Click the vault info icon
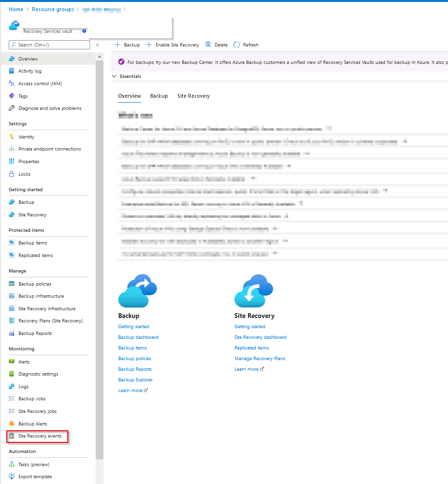 pos(84,31)
